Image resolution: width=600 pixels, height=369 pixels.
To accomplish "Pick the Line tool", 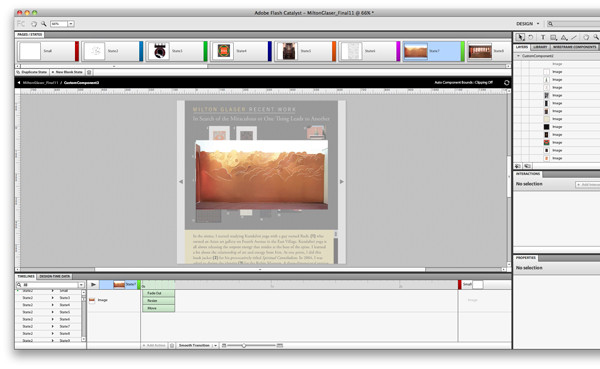I will [x=574, y=37].
